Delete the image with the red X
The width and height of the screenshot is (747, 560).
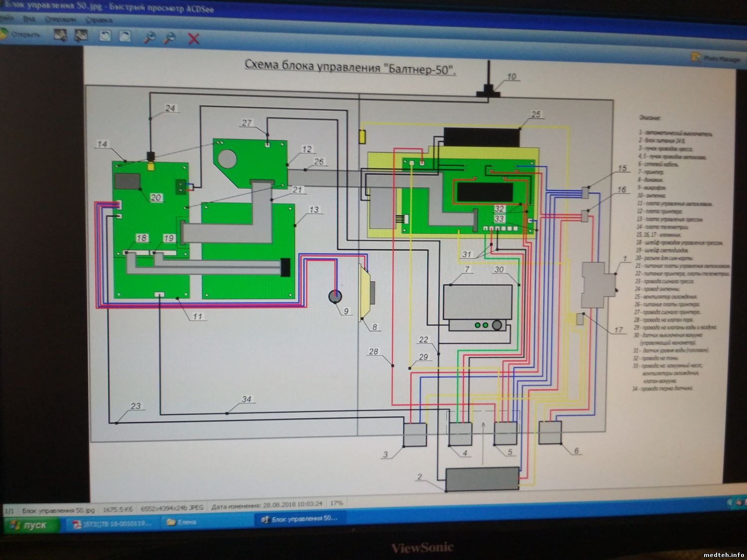pos(193,38)
